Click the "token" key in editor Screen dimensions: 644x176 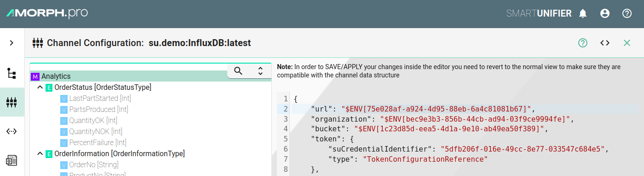click(326, 139)
